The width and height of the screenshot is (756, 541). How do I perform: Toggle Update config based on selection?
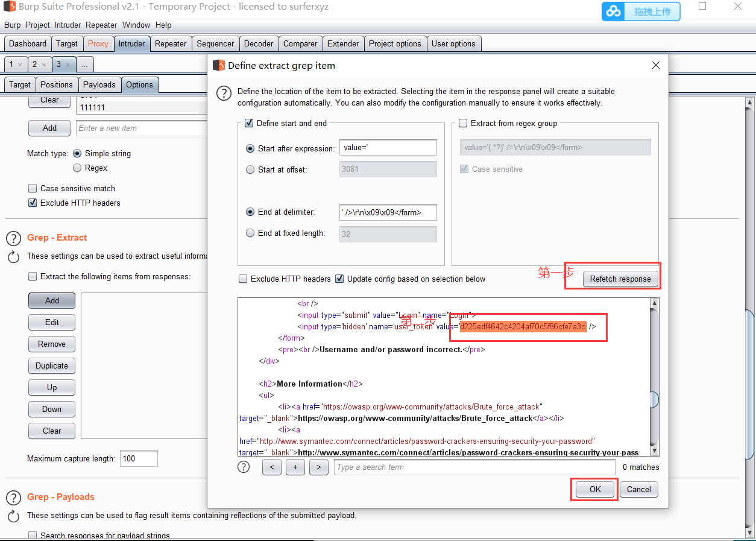(x=339, y=279)
